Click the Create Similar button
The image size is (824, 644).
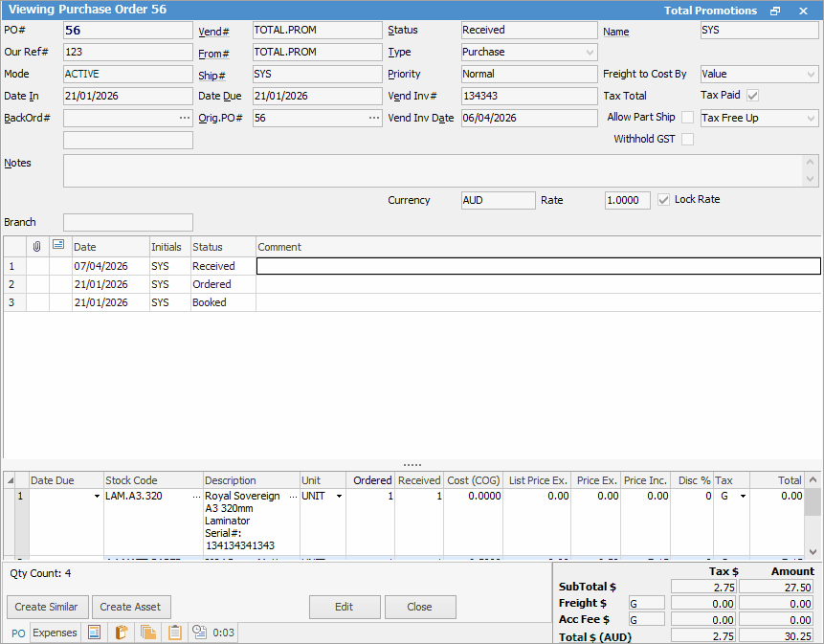(46, 607)
